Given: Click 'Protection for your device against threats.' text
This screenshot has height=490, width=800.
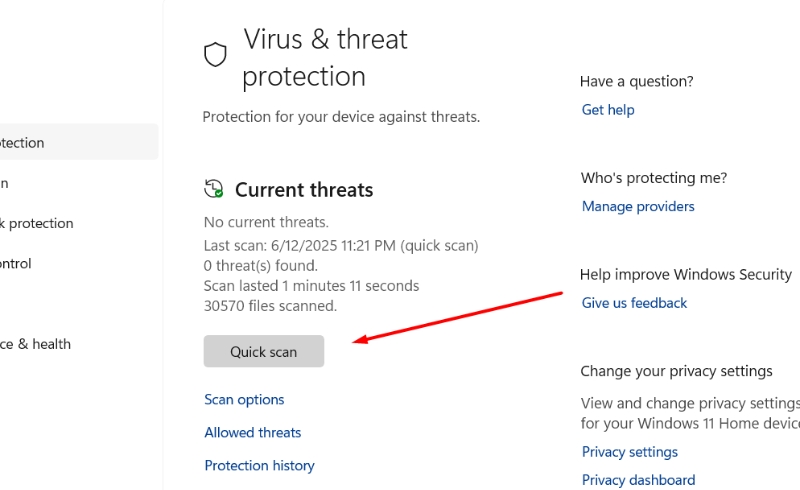Looking at the screenshot, I should click(x=341, y=117).
